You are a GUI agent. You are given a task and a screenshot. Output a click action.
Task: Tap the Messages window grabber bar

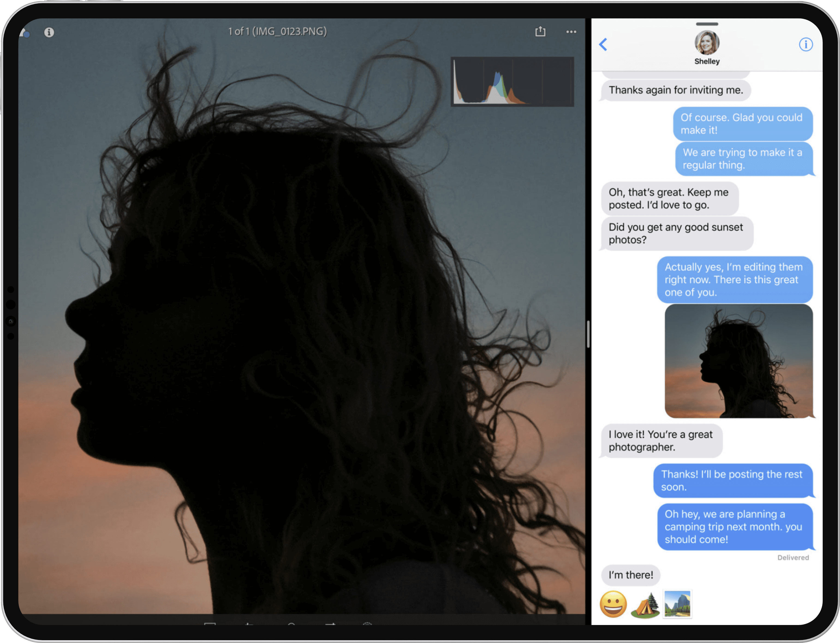[707, 24]
